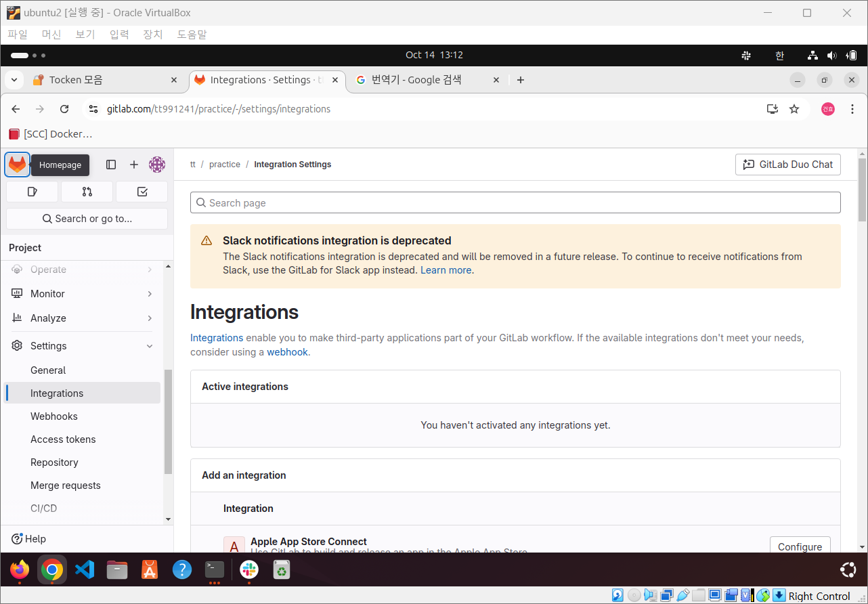Click Chrome's back arrow
The image size is (868, 604).
tap(16, 109)
